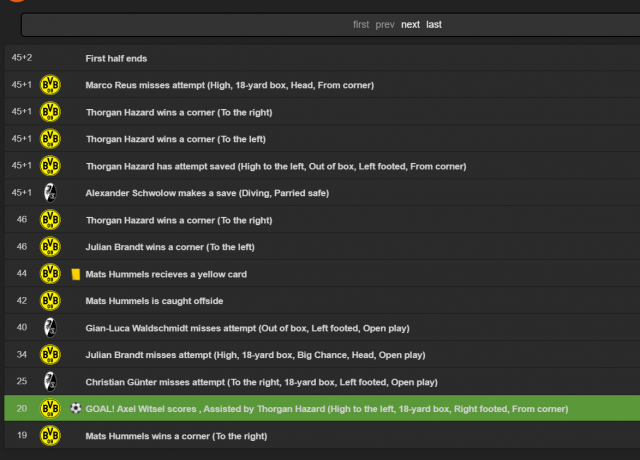Viewport: 640px width, 460px height.
Task: Click Freiburg badge beside Christian Günter attempt
Action: coord(50,381)
